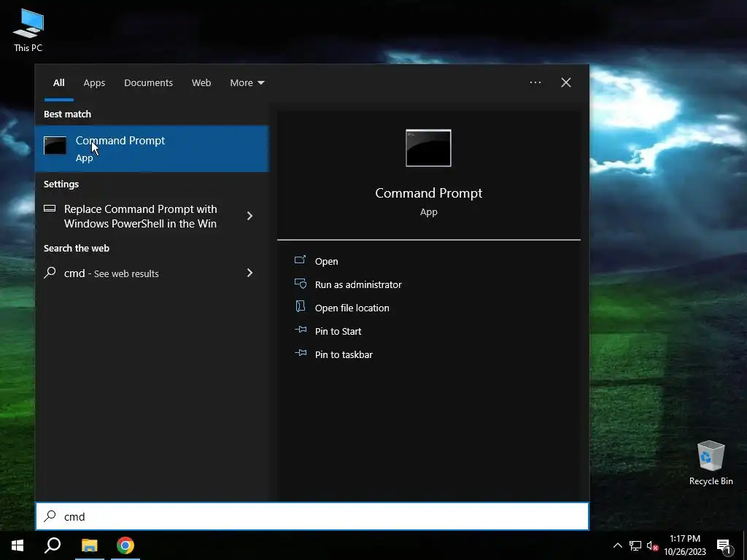Click the Open action icon
The width and height of the screenshot is (747, 560).
point(300,260)
